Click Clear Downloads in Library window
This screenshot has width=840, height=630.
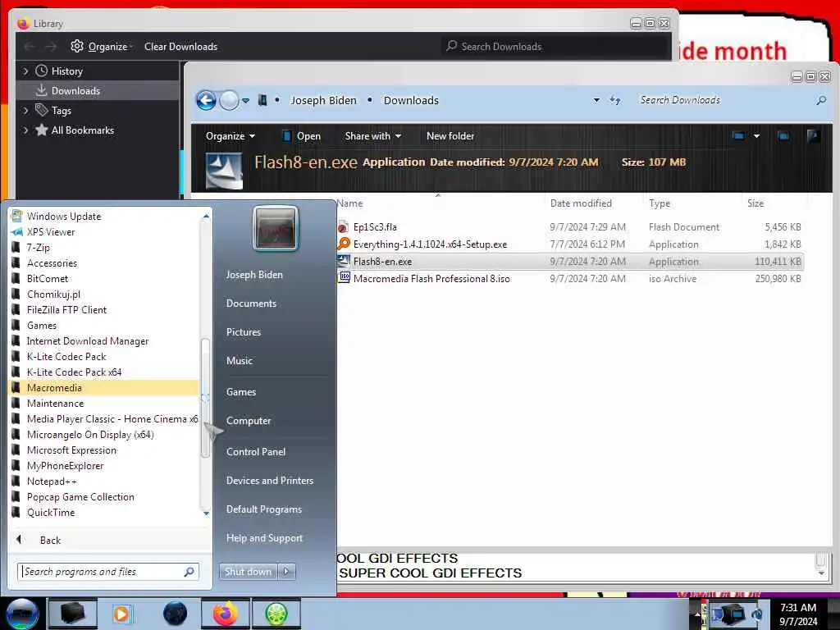click(x=180, y=47)
